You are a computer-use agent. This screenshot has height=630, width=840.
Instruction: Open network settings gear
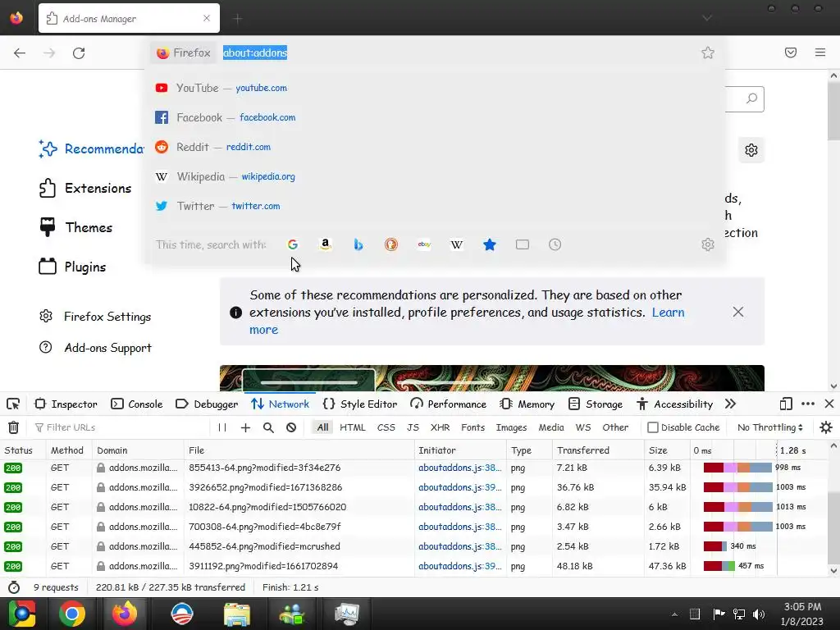click(826, 427)
